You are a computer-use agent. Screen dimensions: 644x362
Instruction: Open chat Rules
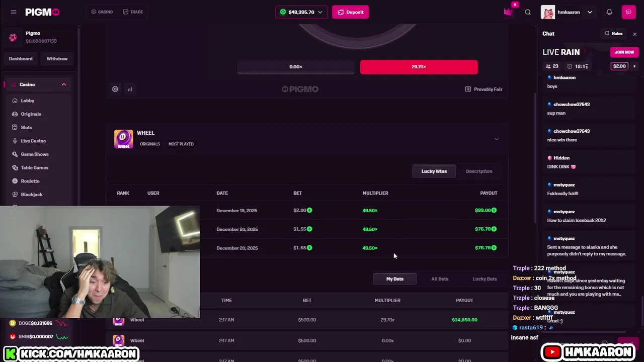(x=614, y=34)
